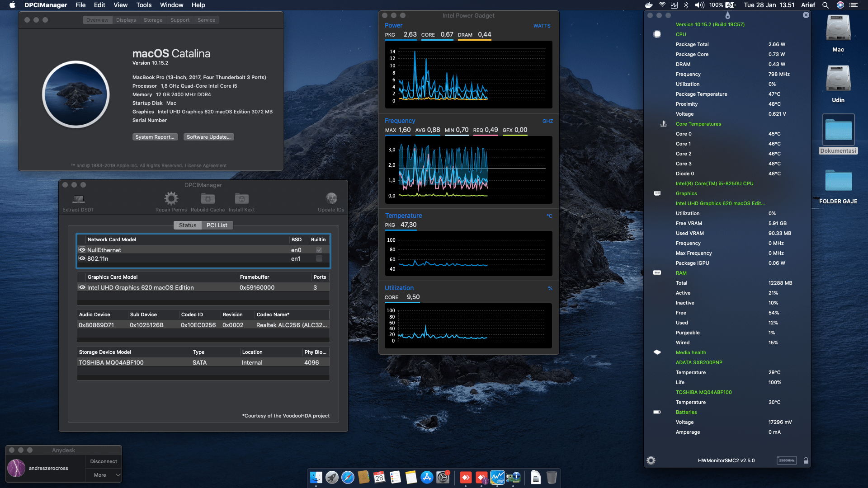Viewport: 868px width, 488px height.
Task: Click the Framebuffer value 0x59160000
Action: (x=257, y=287)
